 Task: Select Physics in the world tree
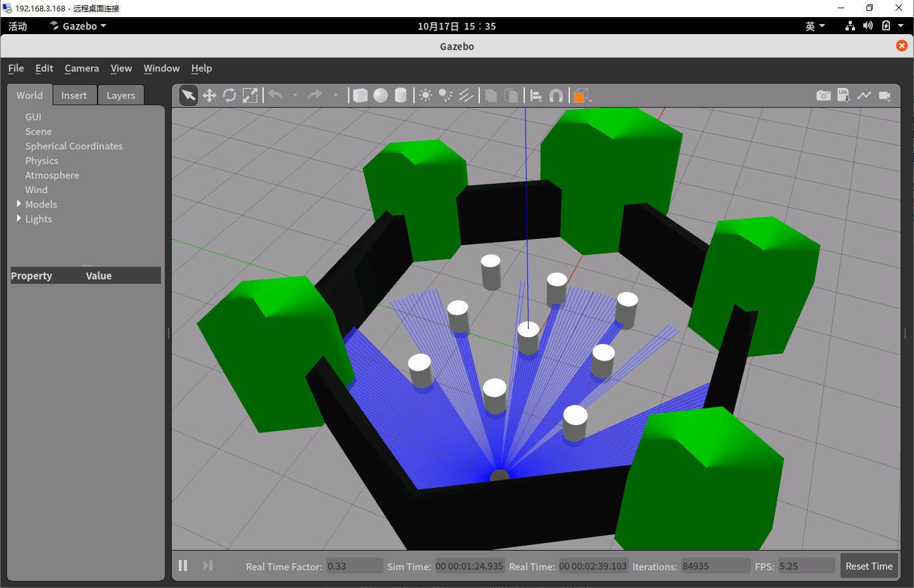point(42,161)
